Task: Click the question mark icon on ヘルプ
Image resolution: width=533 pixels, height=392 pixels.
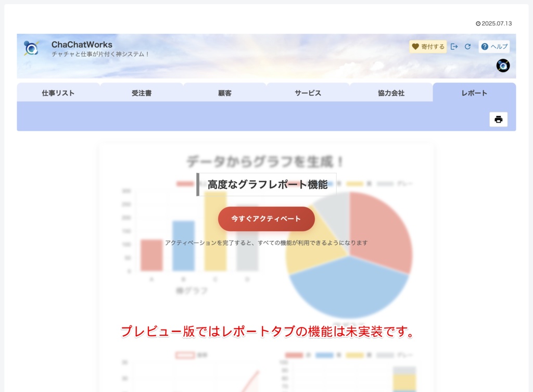Action: pos(485,46)
